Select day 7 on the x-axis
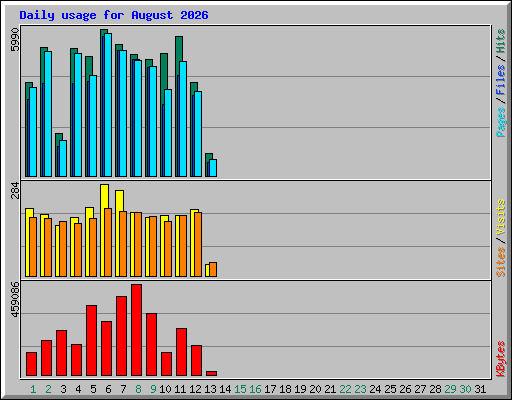This screenshot has height=400, width=512. click(x=123, y=389)
